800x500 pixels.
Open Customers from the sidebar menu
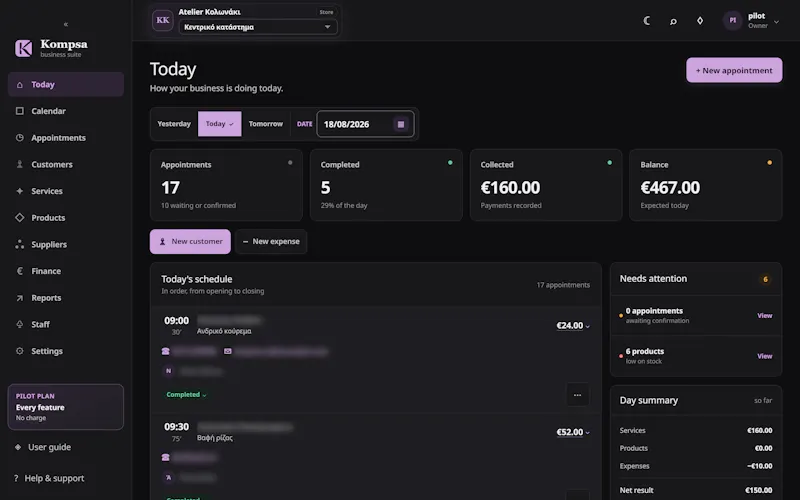tap(66, 164)
